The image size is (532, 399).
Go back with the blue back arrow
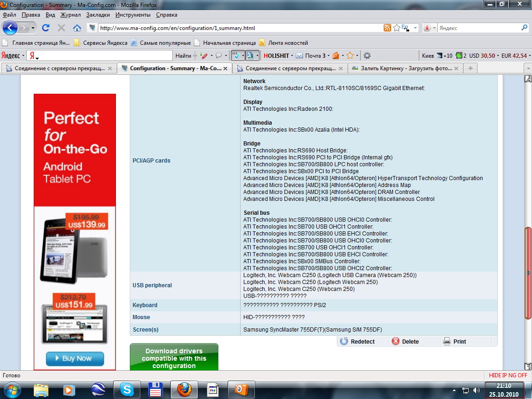coord(10,28)
